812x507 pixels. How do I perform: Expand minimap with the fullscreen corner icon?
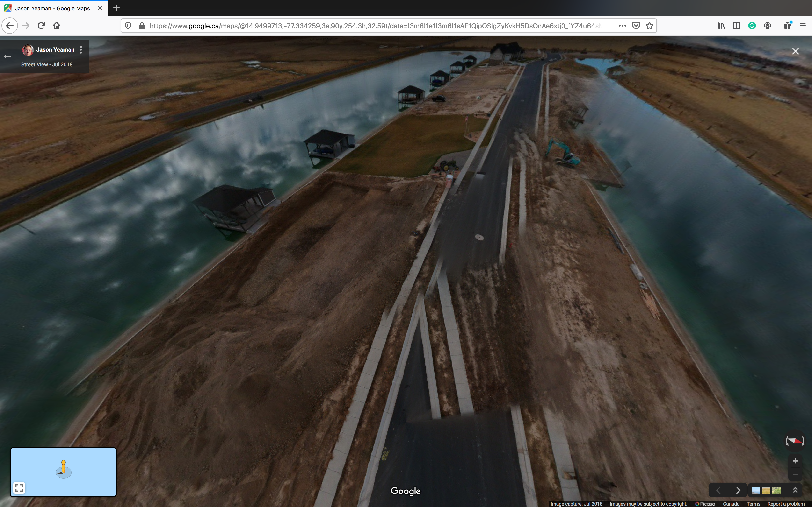pyautogui.click(x=19, y=488)
